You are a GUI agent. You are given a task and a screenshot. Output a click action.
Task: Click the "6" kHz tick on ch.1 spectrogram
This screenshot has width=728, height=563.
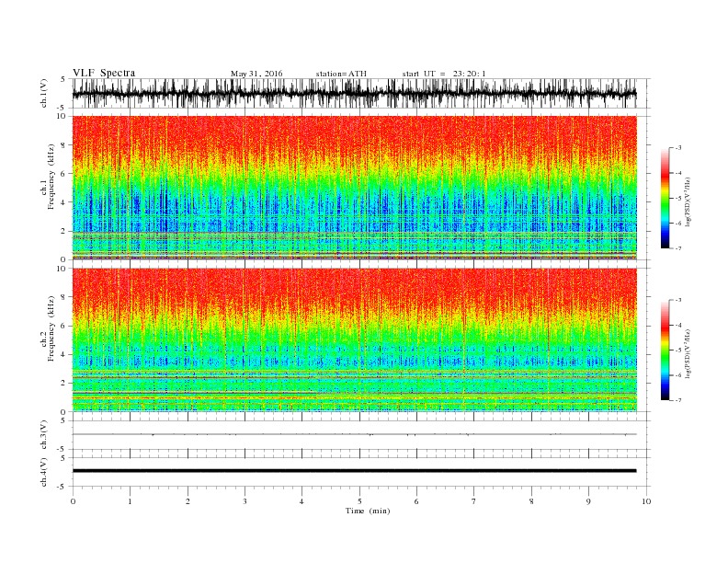tap(64, 174)
